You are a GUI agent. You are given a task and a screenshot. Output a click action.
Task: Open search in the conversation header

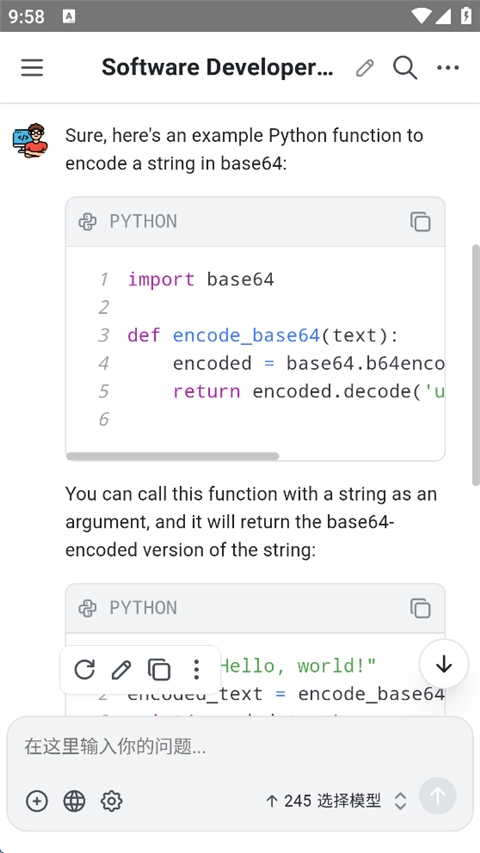[x=405, y=68]
